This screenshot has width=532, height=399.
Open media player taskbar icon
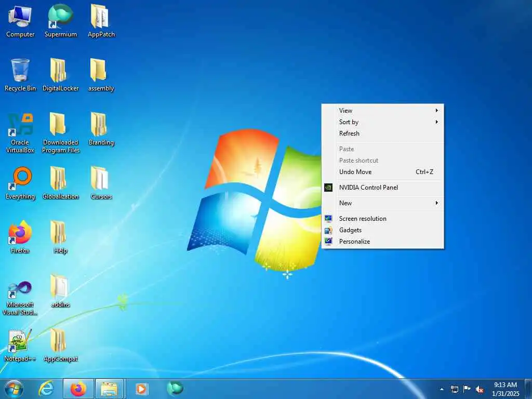[141, 389]
